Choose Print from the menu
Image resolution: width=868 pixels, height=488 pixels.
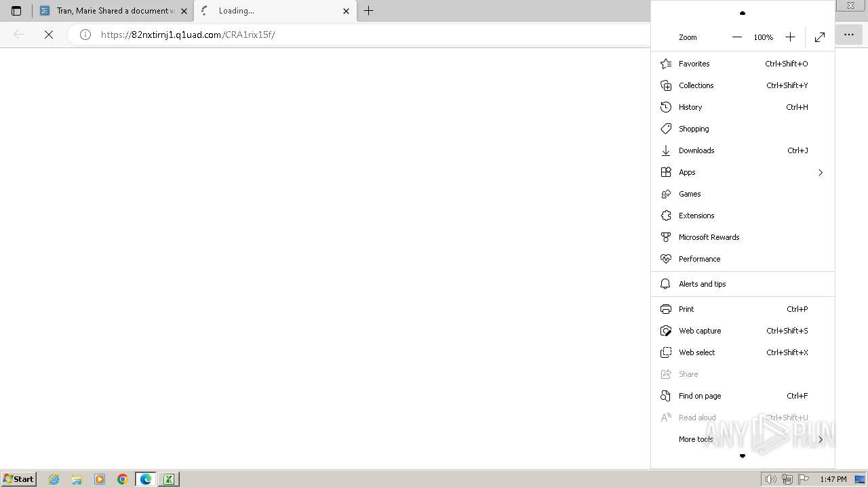click(x=743, y=309)
